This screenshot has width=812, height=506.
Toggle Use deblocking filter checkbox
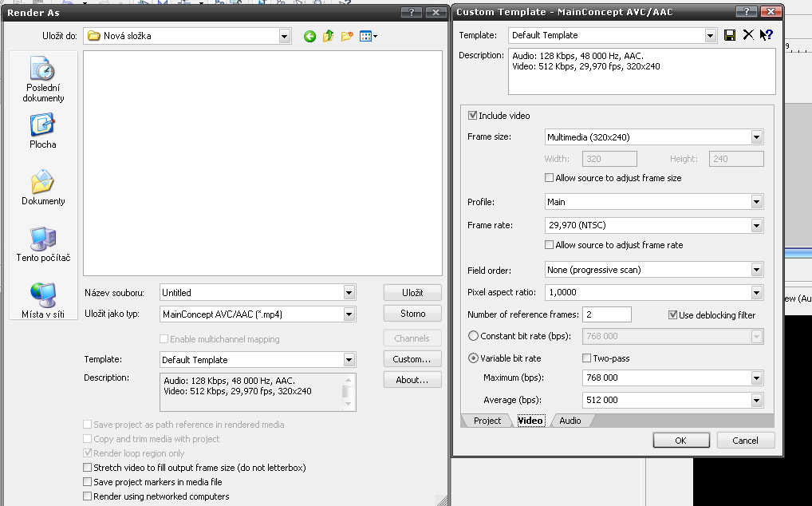[x=672, y=315]
